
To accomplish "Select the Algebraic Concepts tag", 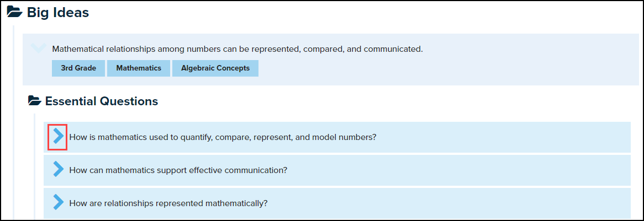I will (215, 68).
